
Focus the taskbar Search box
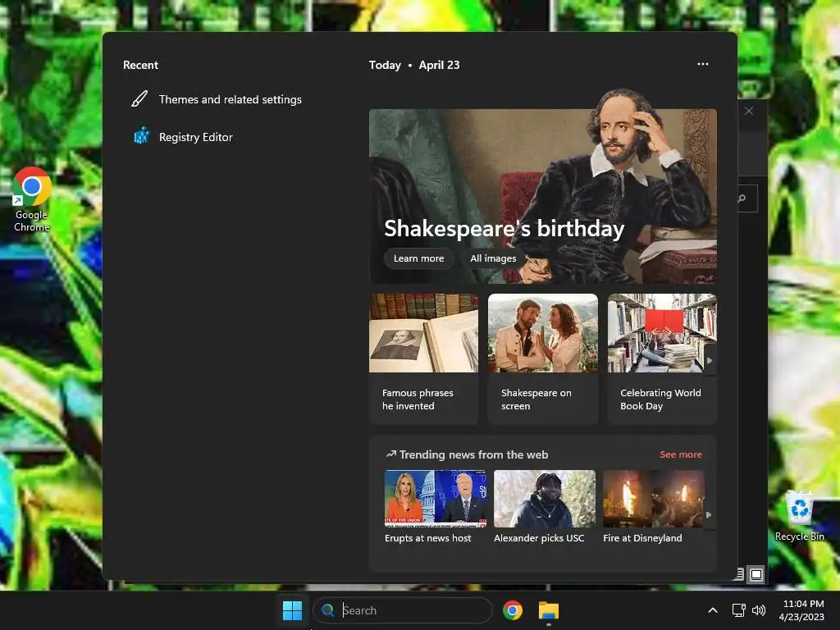pyautogui.click(x=402, y=610)
